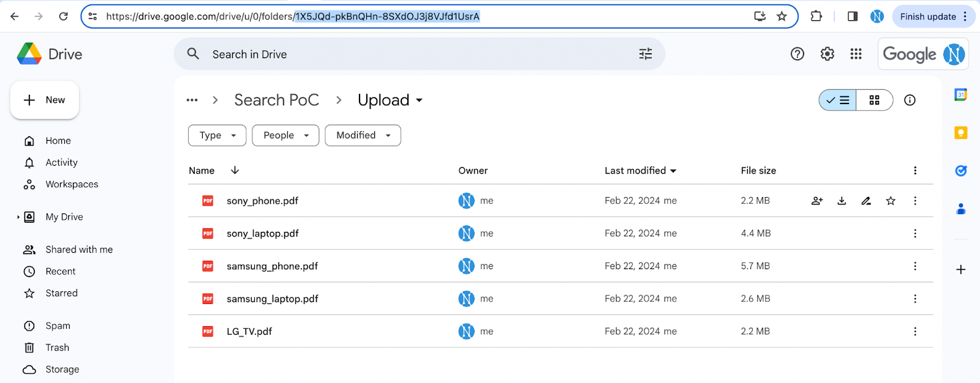Viewport: 980px width, 383px height.
Task: Click the New button
Action: 45,100
